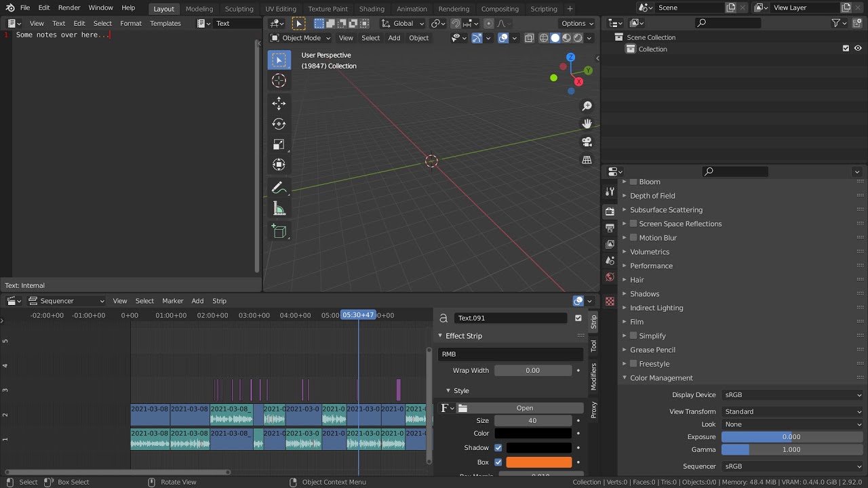868x488 pixels.
Task: Choose the Move tool
Action: (x=279, y=103)
